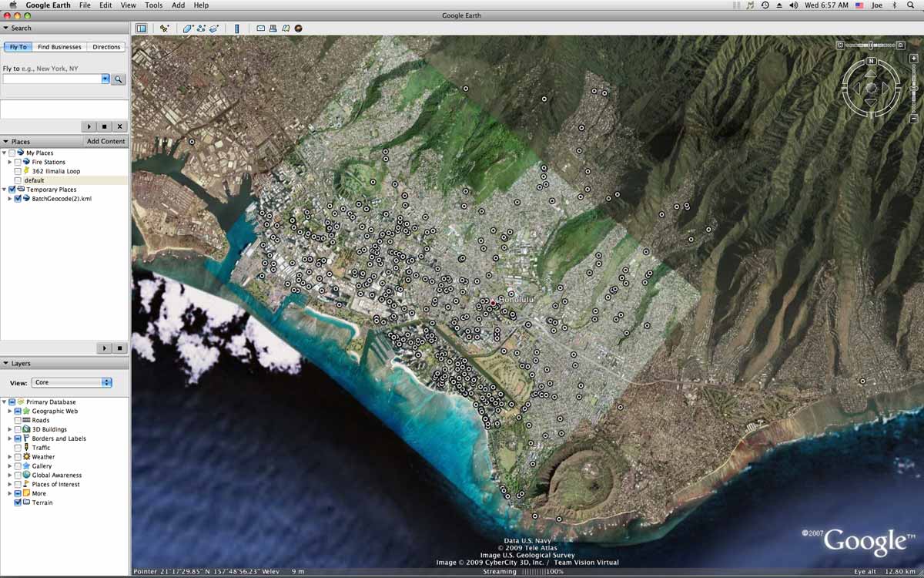
Task: Open the Fly To history dropdown arrow
Action: pos(105,79)
